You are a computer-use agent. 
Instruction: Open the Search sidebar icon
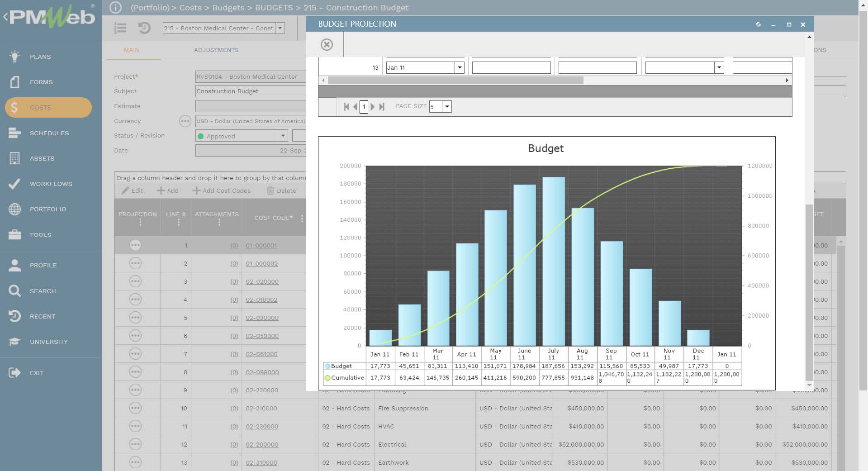click(x=15, y=291)
